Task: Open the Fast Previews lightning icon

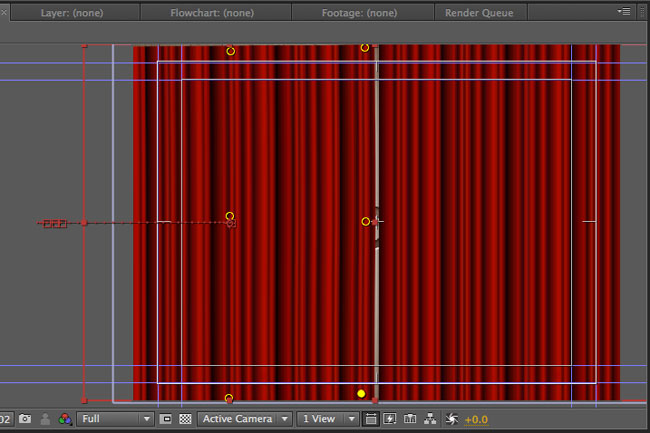Action: [390, 419]
